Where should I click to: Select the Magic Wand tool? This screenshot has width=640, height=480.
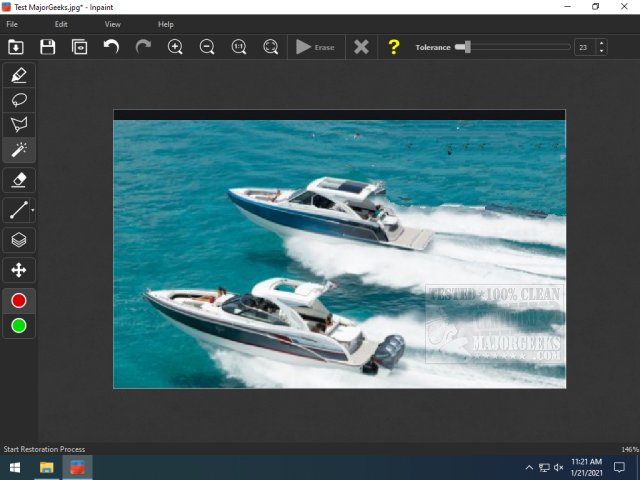19,150
